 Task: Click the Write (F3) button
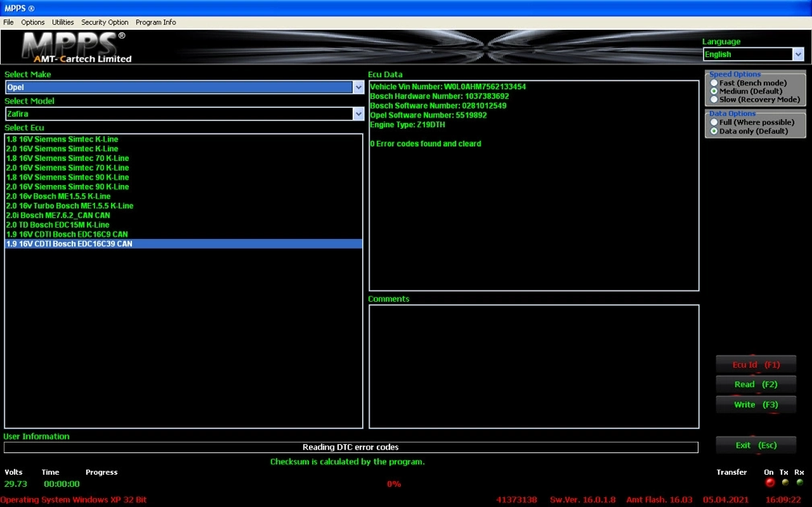click(x=756, y=405)
